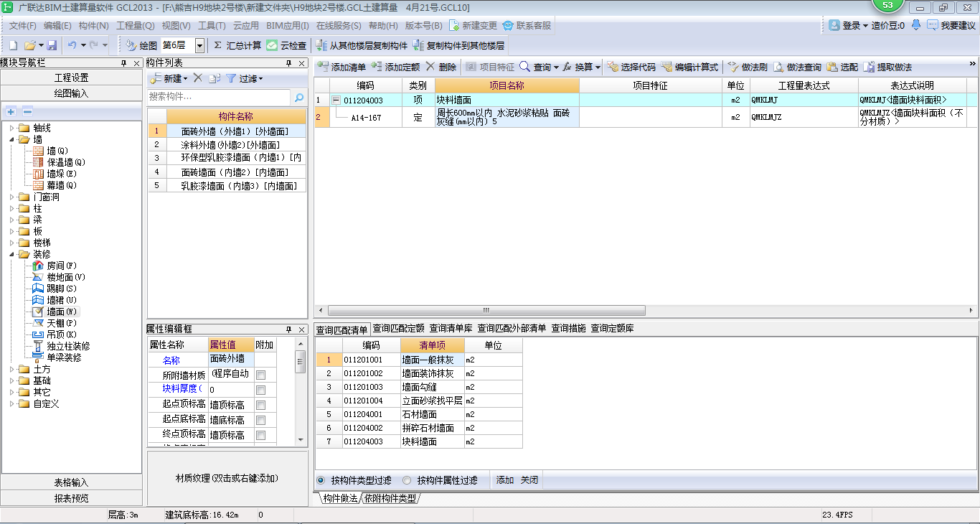Click the 工程设置 navigation button
980x524 pixels.
click(x=72, y=78)
